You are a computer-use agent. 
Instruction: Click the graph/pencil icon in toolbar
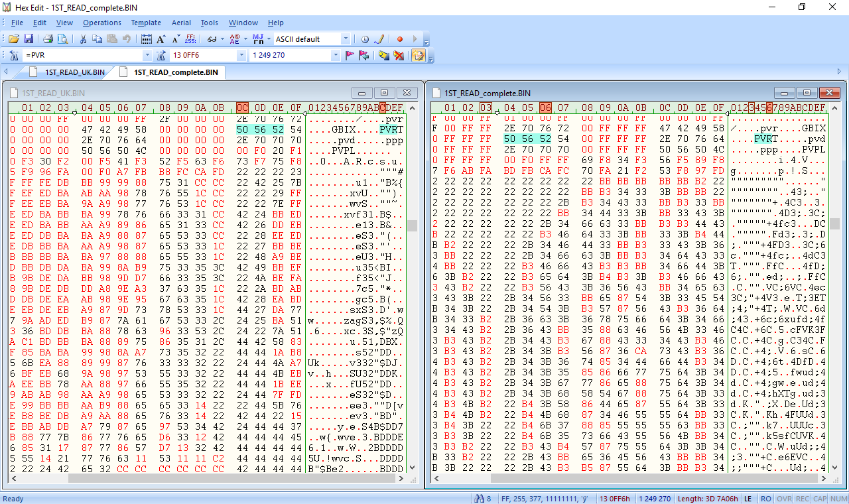click(x=379, y=39)
